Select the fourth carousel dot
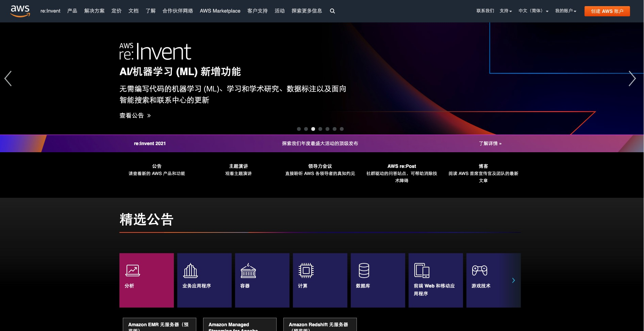 pyautogui.click(x=320, y=129)
